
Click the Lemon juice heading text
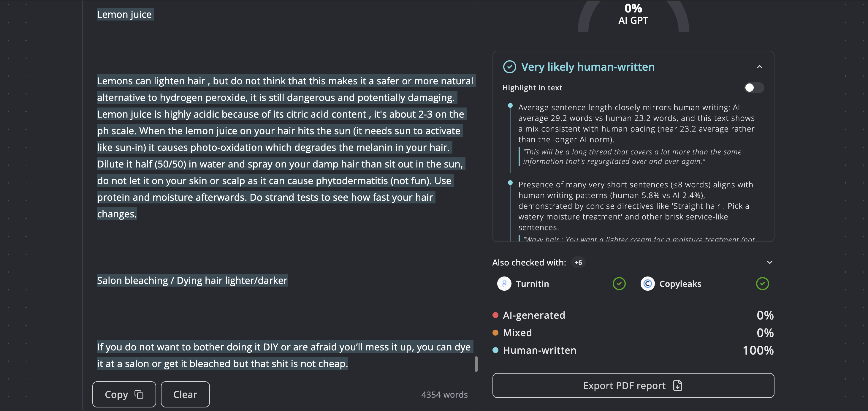124,14
